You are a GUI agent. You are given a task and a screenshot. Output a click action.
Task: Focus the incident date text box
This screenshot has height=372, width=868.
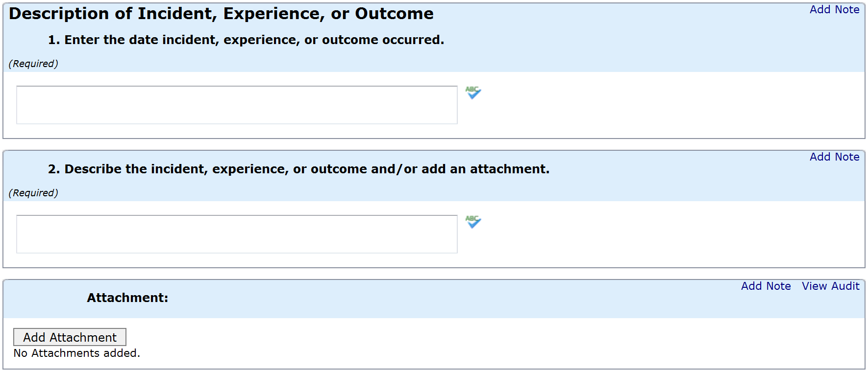pos(237,105)
